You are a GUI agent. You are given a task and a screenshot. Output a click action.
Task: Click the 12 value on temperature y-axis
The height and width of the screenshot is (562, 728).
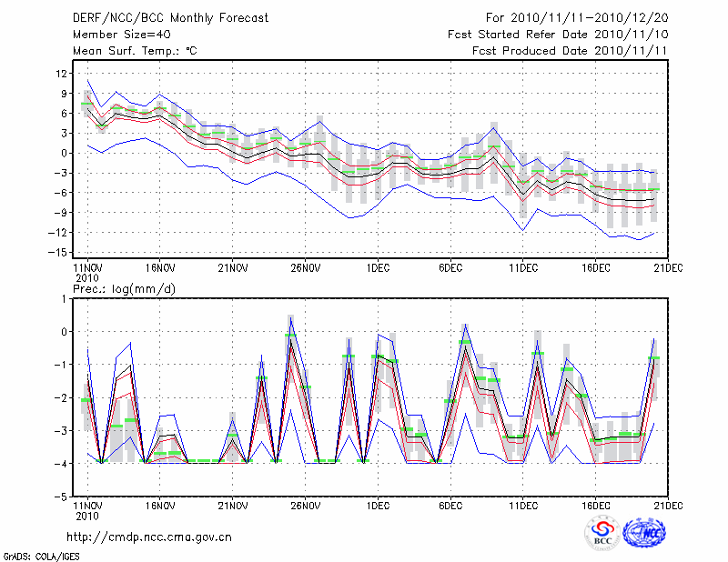pos(63,73)
